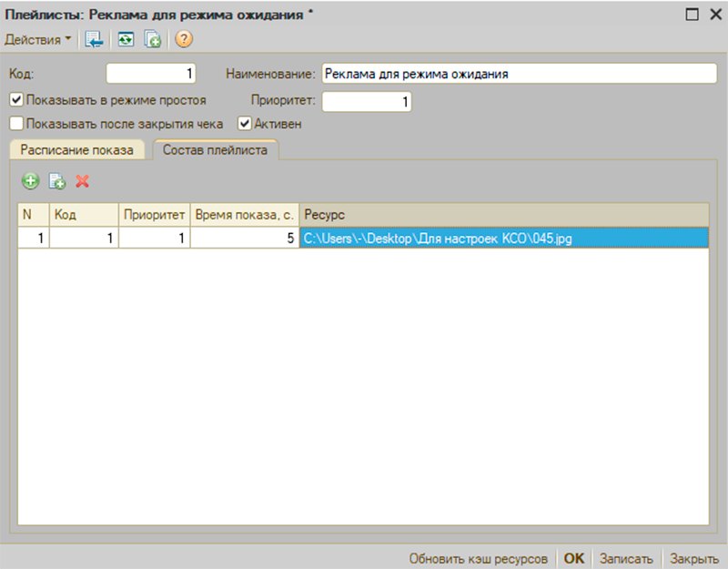Click the Записать button
The height and width of the screenshot is (569, 728).
tap(626, 558)
